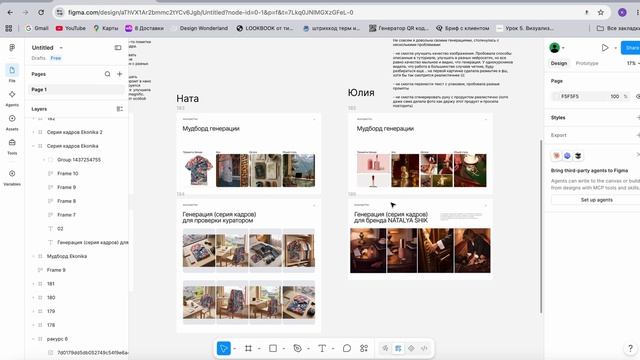Screen dimensions: 640x360
Task: Open the Design Wonderland bookmark
Action: click(x=204, y=28)
